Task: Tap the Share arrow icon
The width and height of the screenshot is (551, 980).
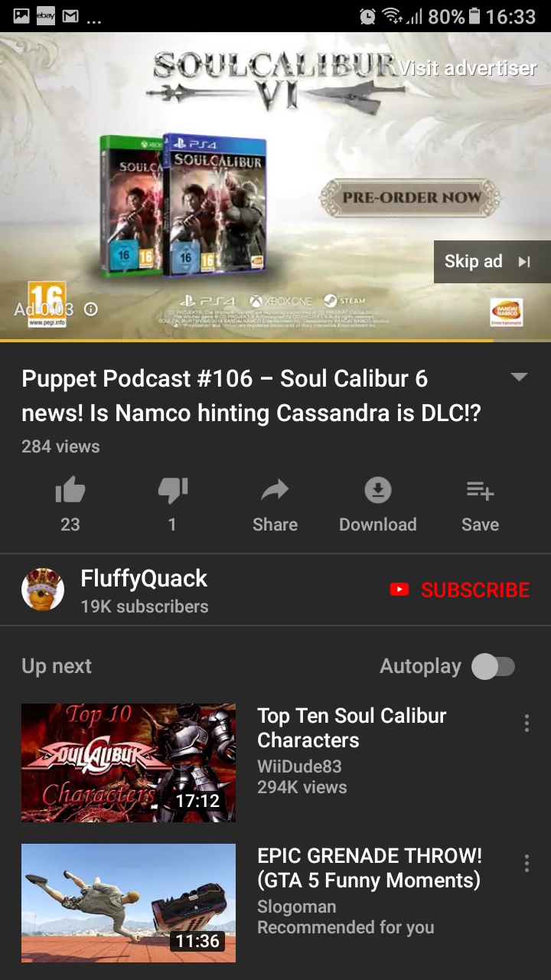Action: tap(275, 490)
